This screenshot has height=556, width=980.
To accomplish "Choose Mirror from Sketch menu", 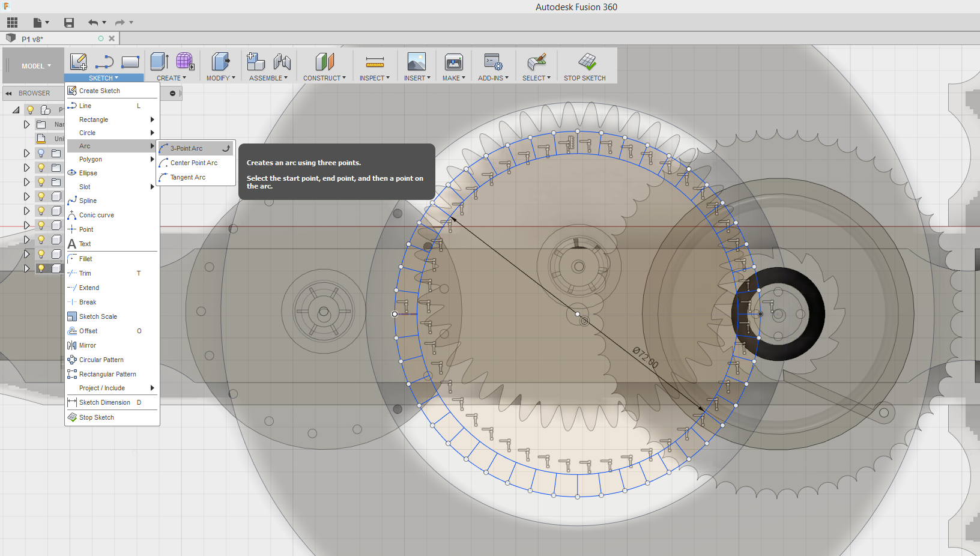I will pos(112,345).
